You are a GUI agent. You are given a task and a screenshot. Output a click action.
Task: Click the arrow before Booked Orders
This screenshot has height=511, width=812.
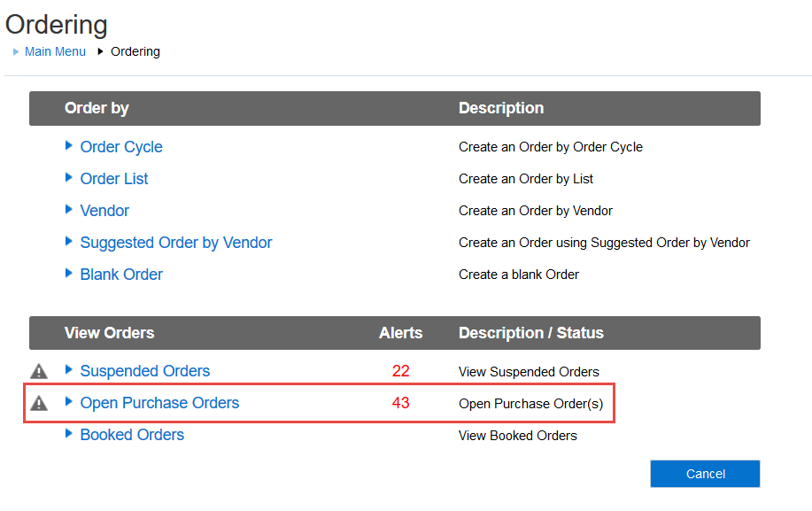point(69,434)
